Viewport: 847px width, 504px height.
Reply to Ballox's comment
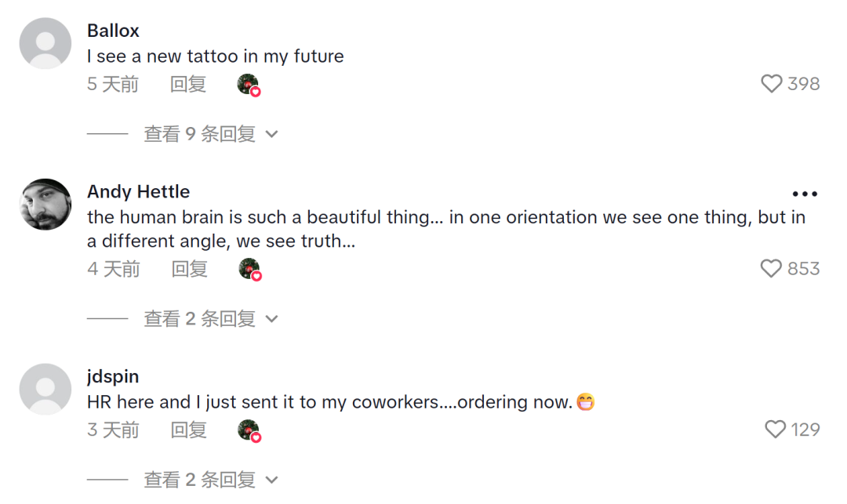click(187, 85)
